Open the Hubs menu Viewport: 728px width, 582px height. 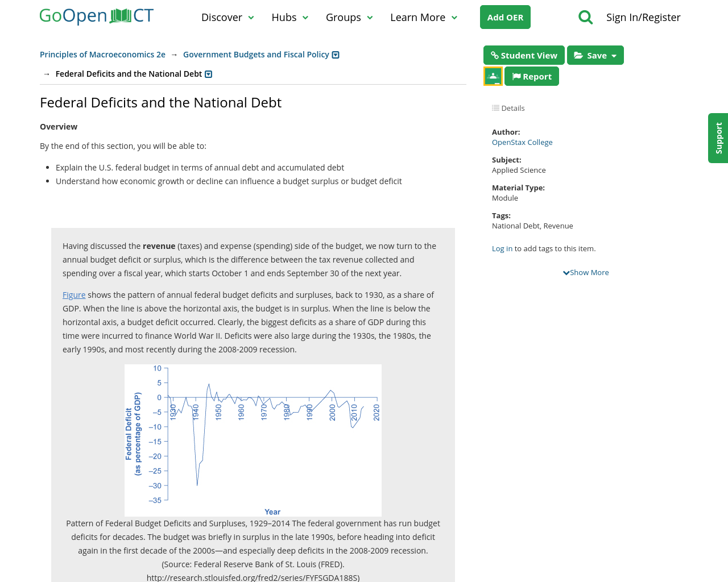(x=290, y=18)
